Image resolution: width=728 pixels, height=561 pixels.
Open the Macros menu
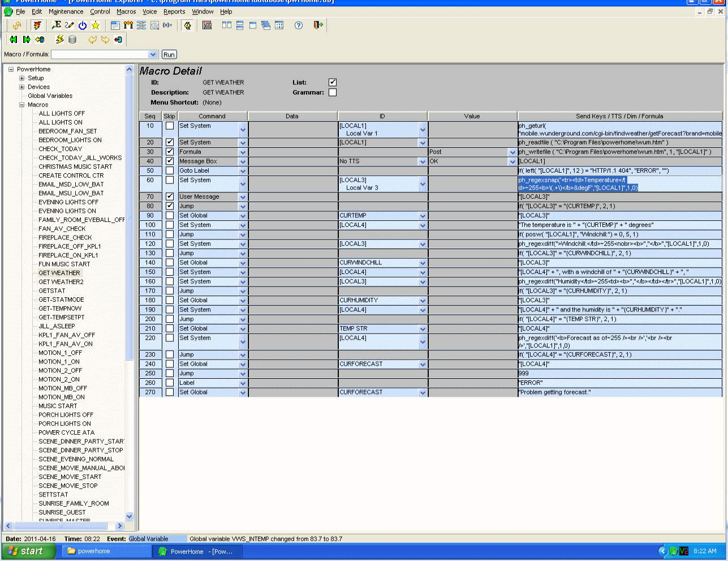tap(126, 11)
